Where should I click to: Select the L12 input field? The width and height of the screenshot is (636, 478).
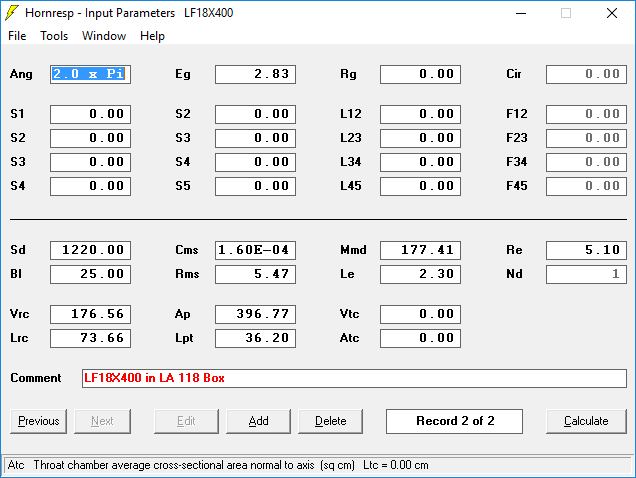420,114
